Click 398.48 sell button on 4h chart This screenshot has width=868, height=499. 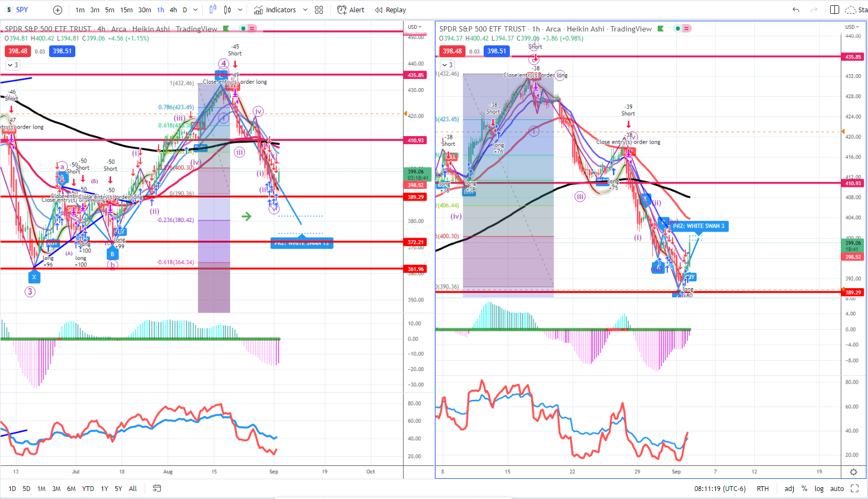coord(18,51)
